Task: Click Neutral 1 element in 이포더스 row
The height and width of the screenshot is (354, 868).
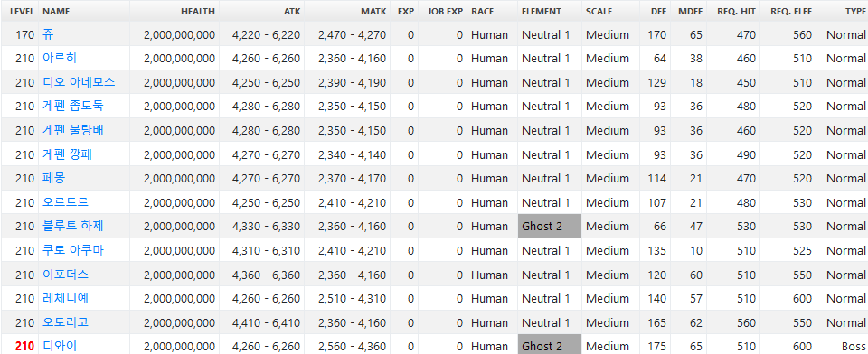Action: pos(546,275)
